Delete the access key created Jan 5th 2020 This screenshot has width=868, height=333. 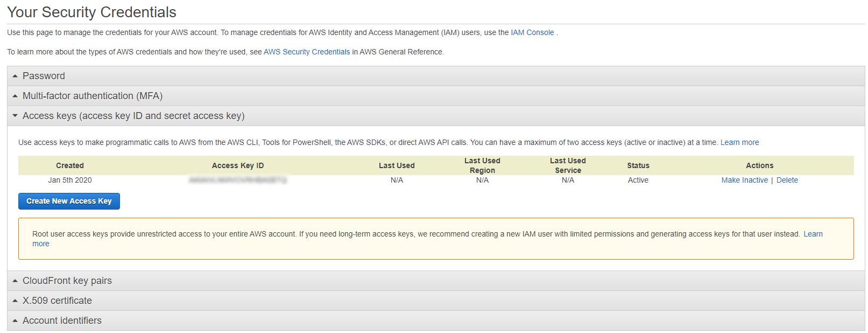787,180
